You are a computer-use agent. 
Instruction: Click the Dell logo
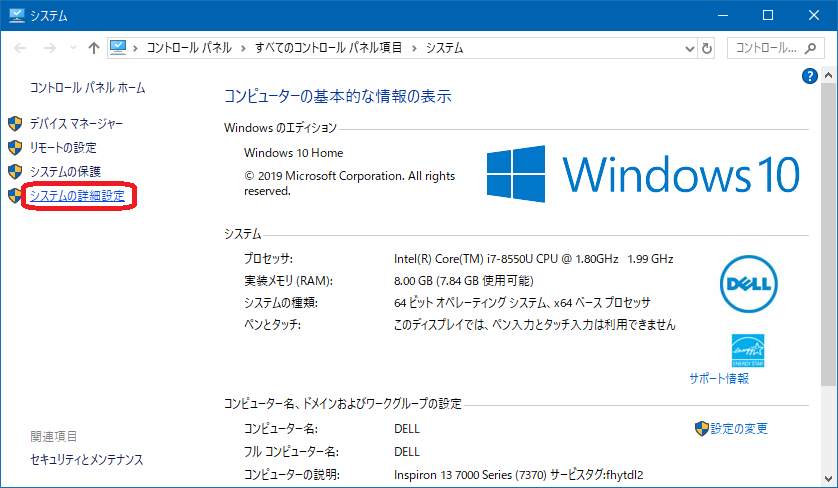[748, 284]
